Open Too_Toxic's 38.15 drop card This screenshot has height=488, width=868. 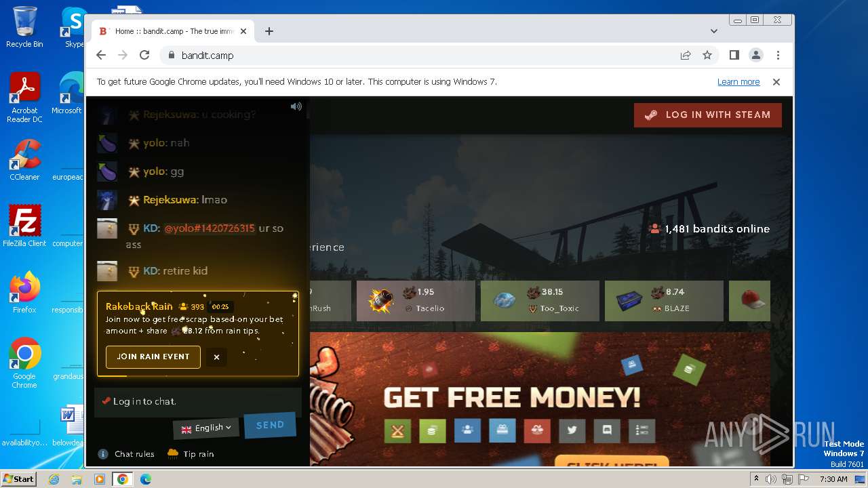pos(540,301)
